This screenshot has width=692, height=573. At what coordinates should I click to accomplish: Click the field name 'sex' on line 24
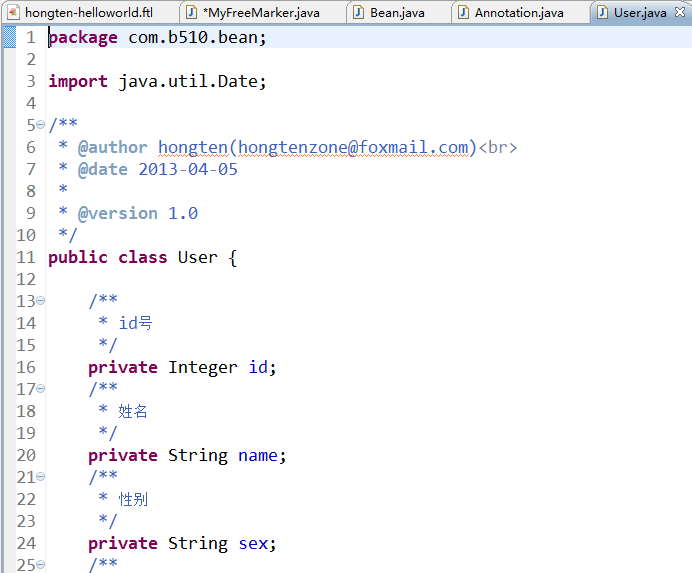pyautogui.click(x=253, y=543)
